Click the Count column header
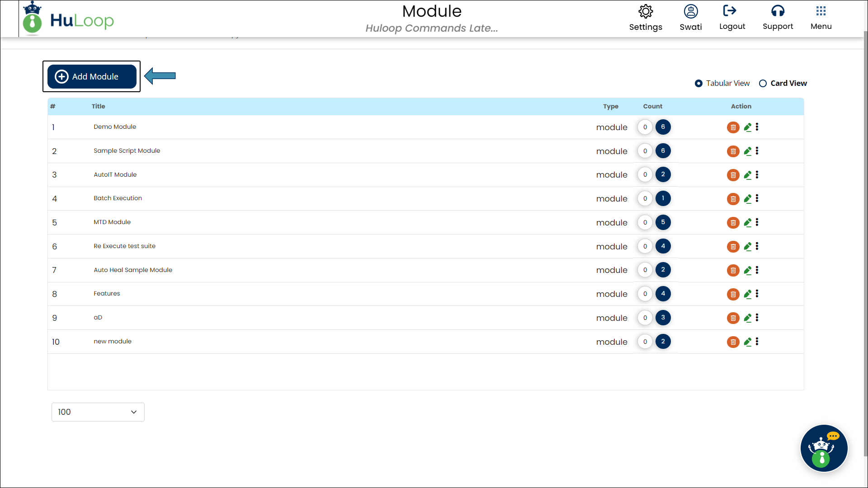 (652, 107)
